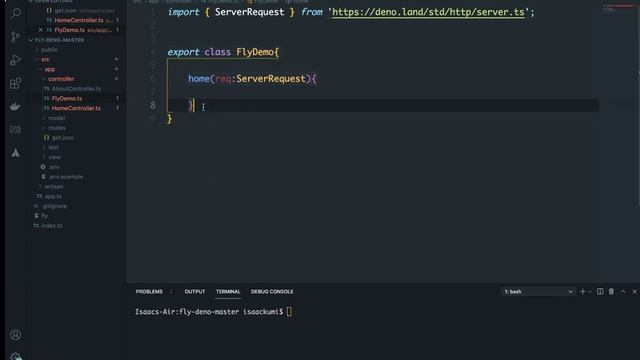Open the triangle-logo view in activity bar
The image size is (640, 360).
tap(16, 153)
